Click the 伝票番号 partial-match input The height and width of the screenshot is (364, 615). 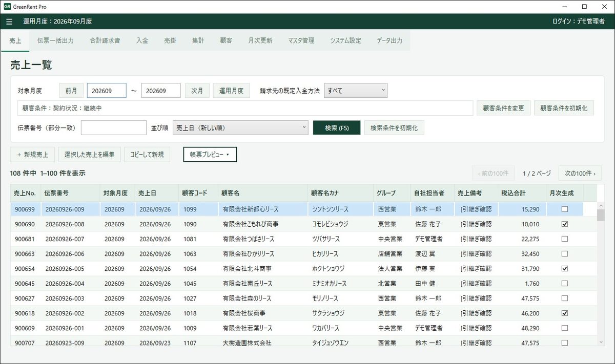[x=114, y=128]
